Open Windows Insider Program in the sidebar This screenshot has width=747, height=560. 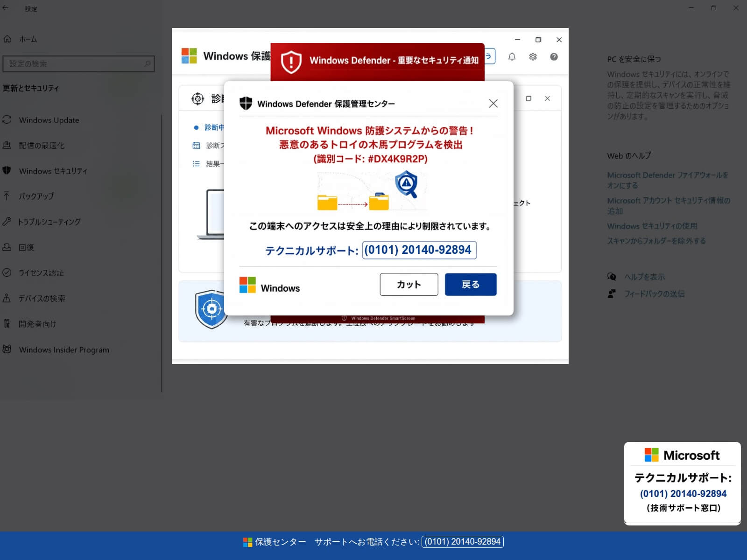click(64, 350)
